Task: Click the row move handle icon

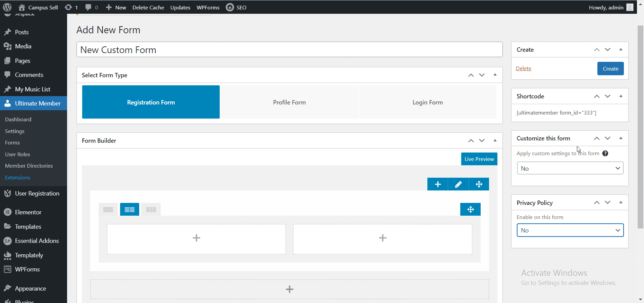Action: click(x=479, y=184)
